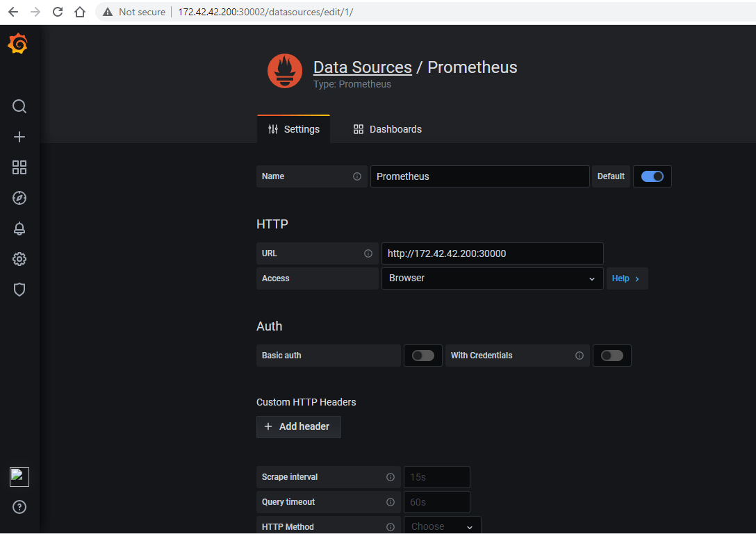Image resolution: width=756 pixels, height=534 pixels.
Task: Enable the Basic auth toggle
Action: coord(422,356)
